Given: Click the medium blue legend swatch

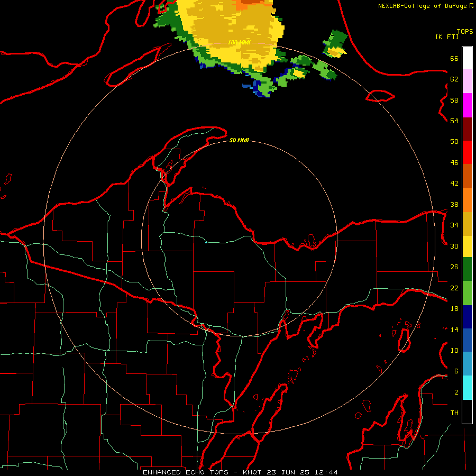Looking at the screenshot, I should [x=467, y=340].
